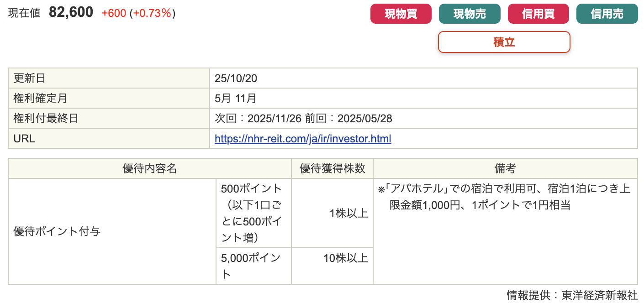Click the 情報提供:東洋経済新報社 credit text

click(572, 295)
